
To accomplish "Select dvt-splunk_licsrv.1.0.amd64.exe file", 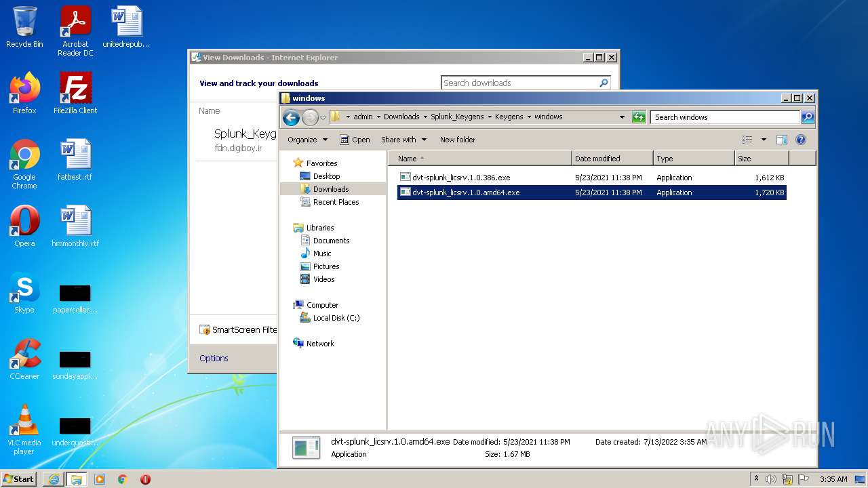I will click(591, 192).
